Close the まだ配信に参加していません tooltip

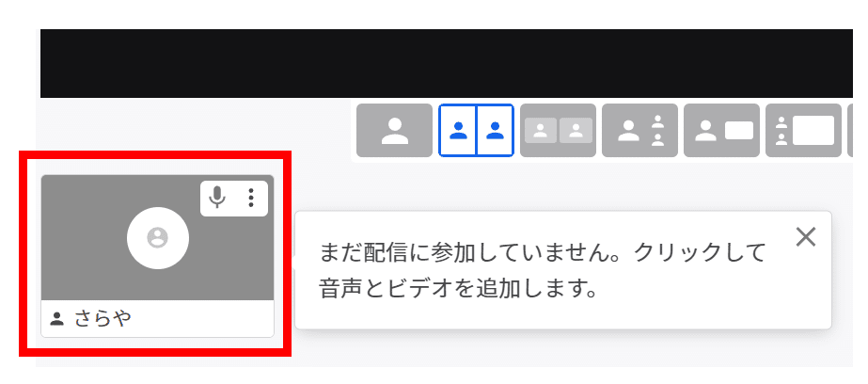point(805,237)
